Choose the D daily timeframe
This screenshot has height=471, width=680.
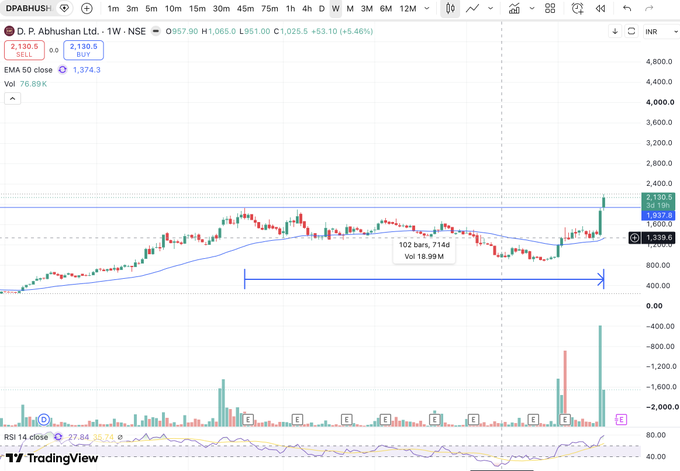tap(322, 9)
